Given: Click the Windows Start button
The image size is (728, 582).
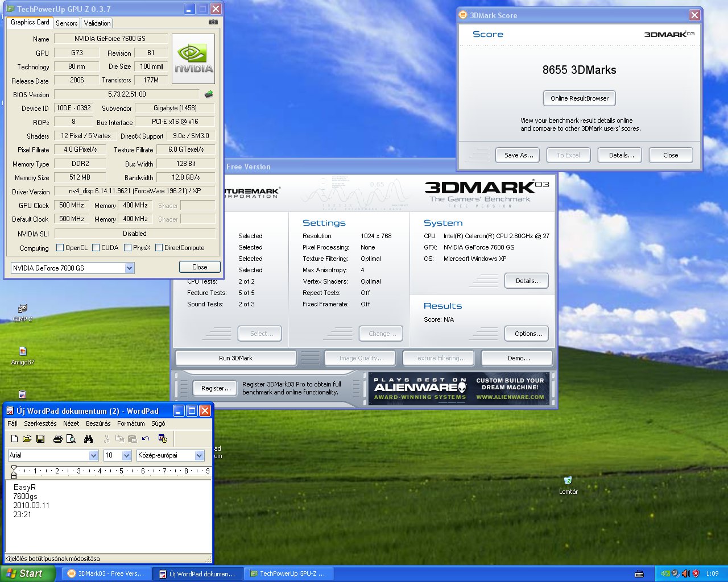Looking at the screenshot, I should tap(28, 573).
